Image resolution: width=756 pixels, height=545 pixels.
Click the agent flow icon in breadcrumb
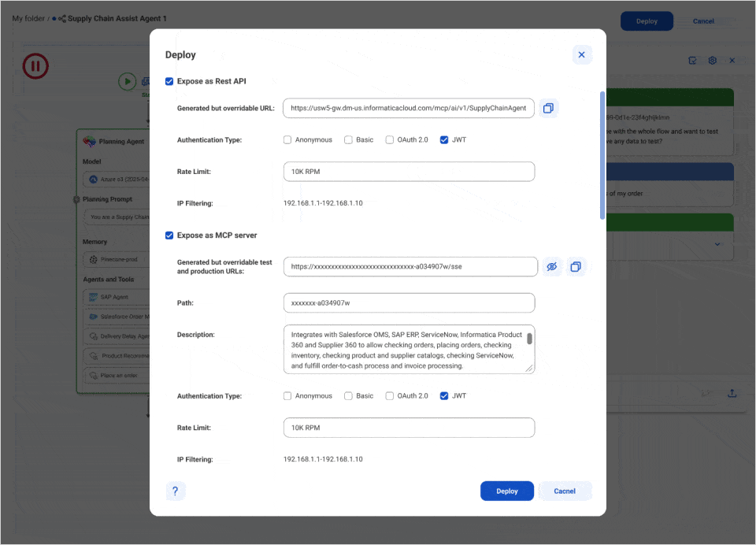pos(61,19)
